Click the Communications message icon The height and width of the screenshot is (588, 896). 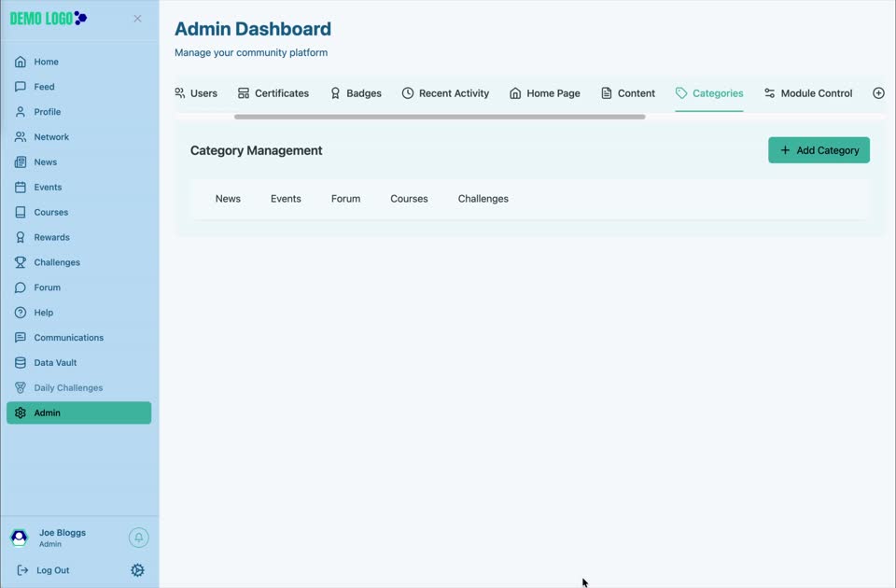(x=20, y=338)
